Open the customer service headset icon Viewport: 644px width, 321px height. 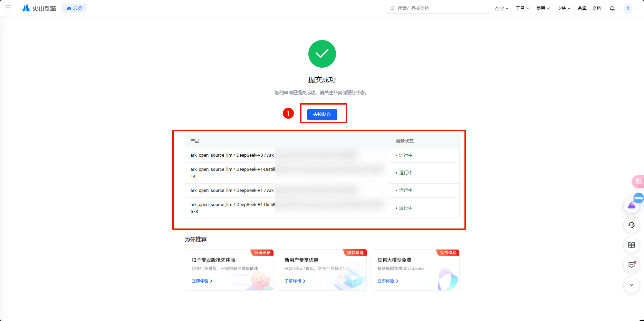[632, 225]
